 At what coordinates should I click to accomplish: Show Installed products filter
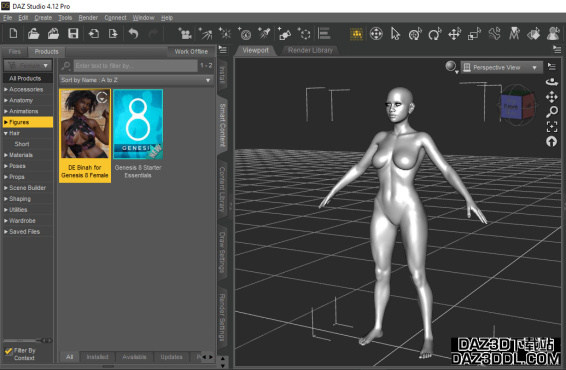(97, 357)
